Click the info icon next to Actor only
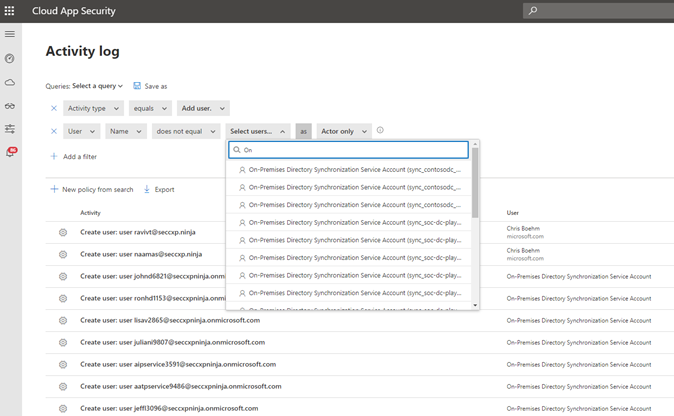 tap(380, 130)
